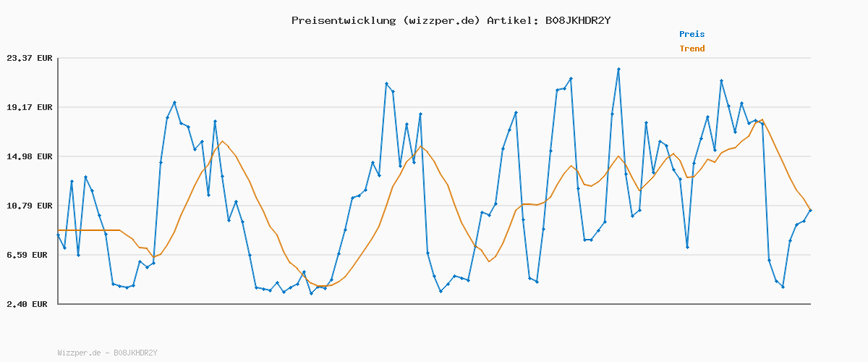
Task: Click the first blue data point at left edge
Action: pos(58,235)
